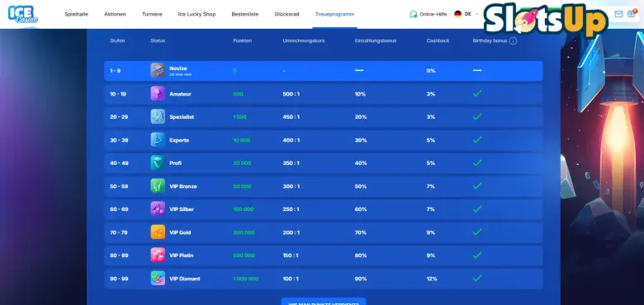The image size is (644, 305).
Task: Click the '500 : 1' conversion rate
Action: [x=291, y=94]
